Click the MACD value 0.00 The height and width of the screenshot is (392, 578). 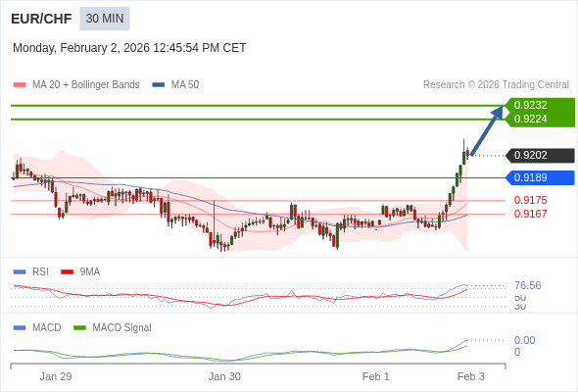click(524, 340)
